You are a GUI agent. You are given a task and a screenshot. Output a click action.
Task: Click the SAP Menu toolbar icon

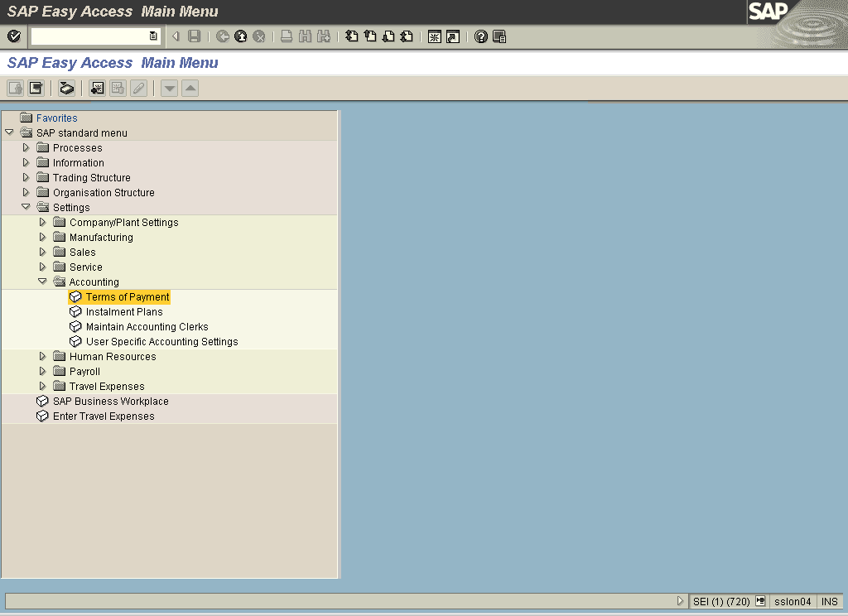click(x=36, y=88)
